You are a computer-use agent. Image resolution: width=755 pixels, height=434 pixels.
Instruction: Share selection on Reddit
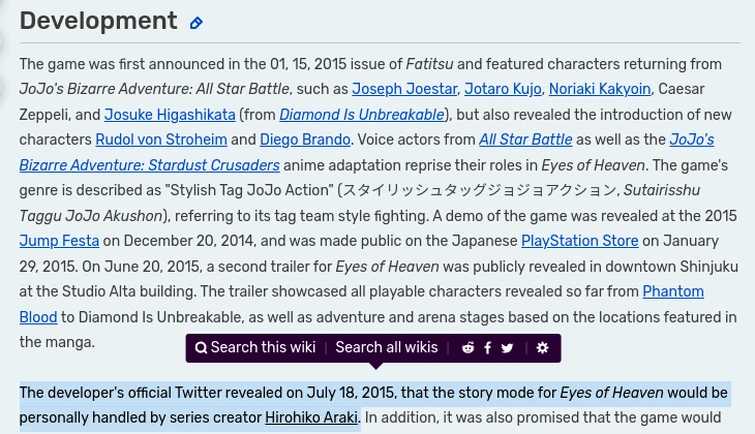(x=467, y=348)
